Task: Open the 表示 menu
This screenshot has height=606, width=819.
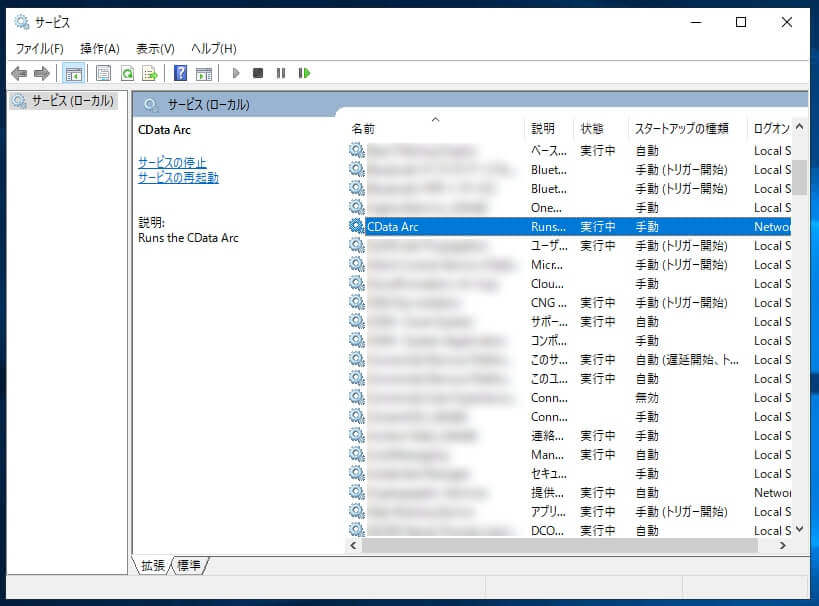Action: click(155, 48)
